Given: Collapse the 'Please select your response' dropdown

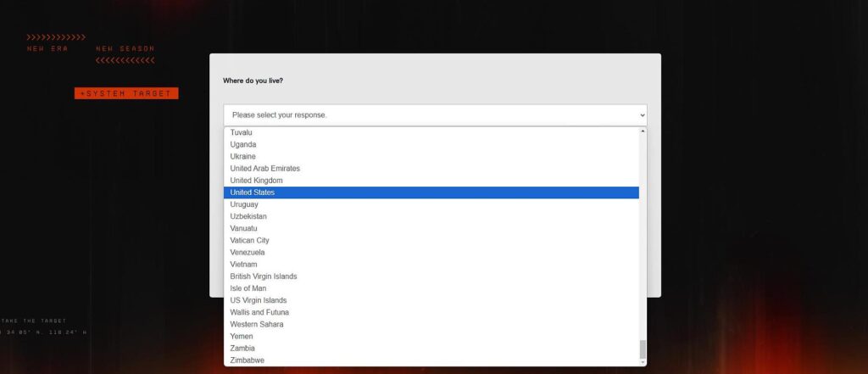Looking at the screenshot, I should click(435, 114).
